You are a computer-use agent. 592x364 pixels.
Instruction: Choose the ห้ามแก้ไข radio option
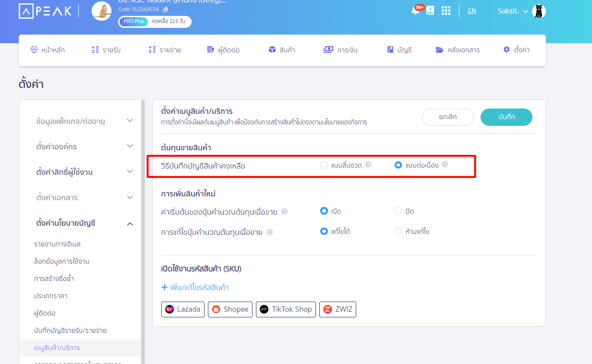point(398,231)
